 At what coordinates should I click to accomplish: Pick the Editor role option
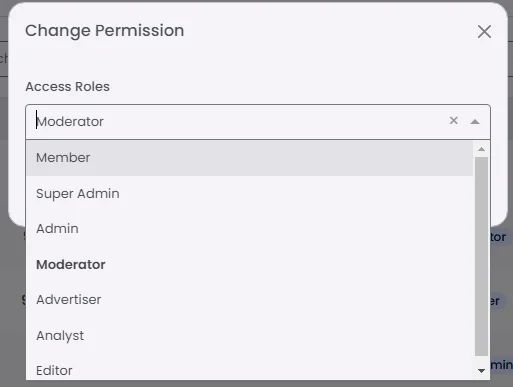click(249, 370)
